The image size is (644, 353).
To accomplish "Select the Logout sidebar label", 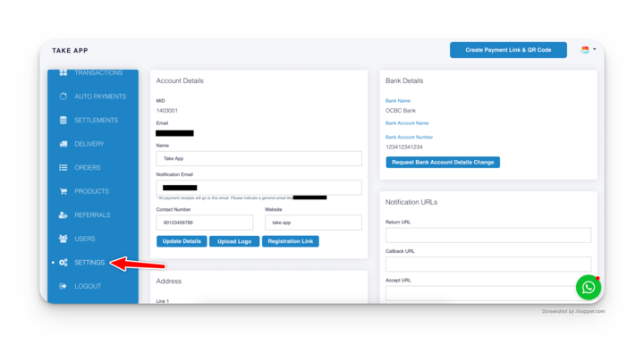I will [x=88, y=286].
